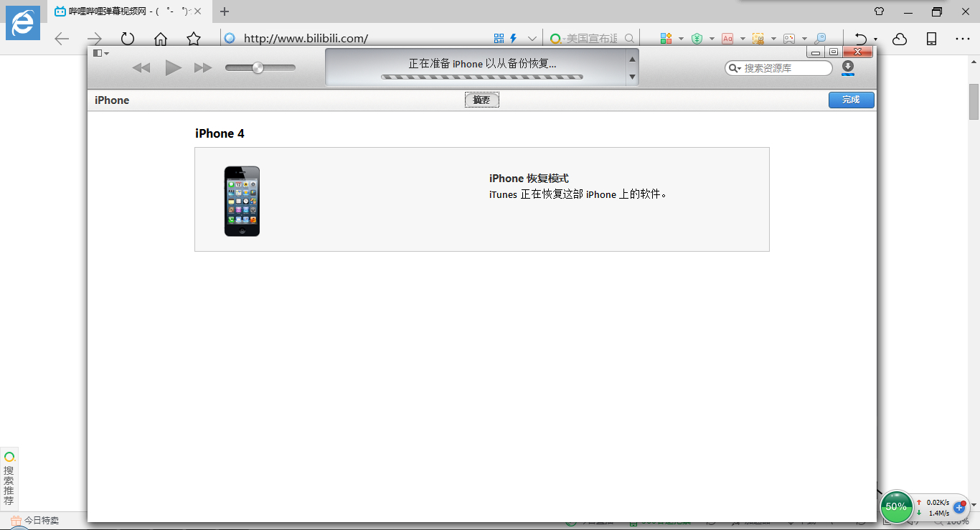The width and height of the screenshot is (980, 530).
Task: Expand the undo arrow dropdown
Action: coord(875,40)
